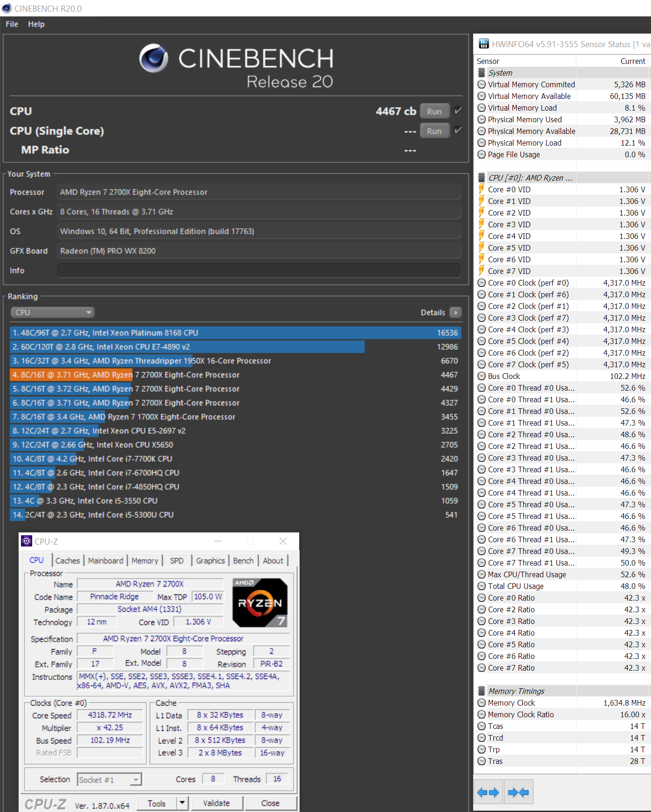Screen dimensions: 651x812
Task: Click the Max CPU/Thread Usage sensor icon
Action: click(x=482, y=574)
